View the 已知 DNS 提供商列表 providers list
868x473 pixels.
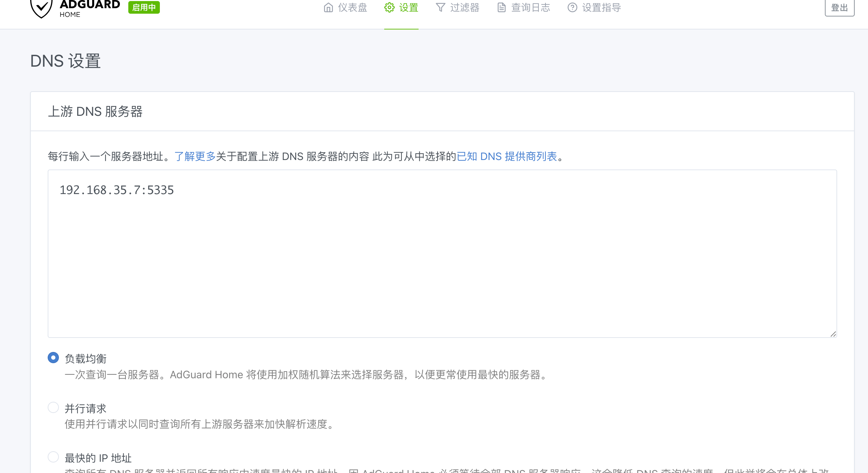[x=507, y=156]
